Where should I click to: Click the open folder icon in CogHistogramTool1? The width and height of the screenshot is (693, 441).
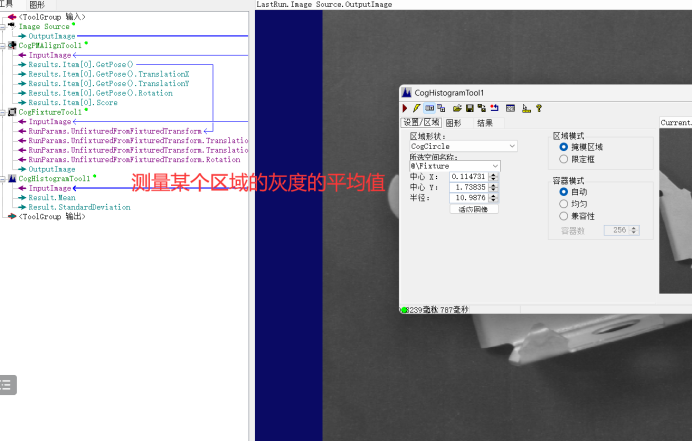coord(457,108)
